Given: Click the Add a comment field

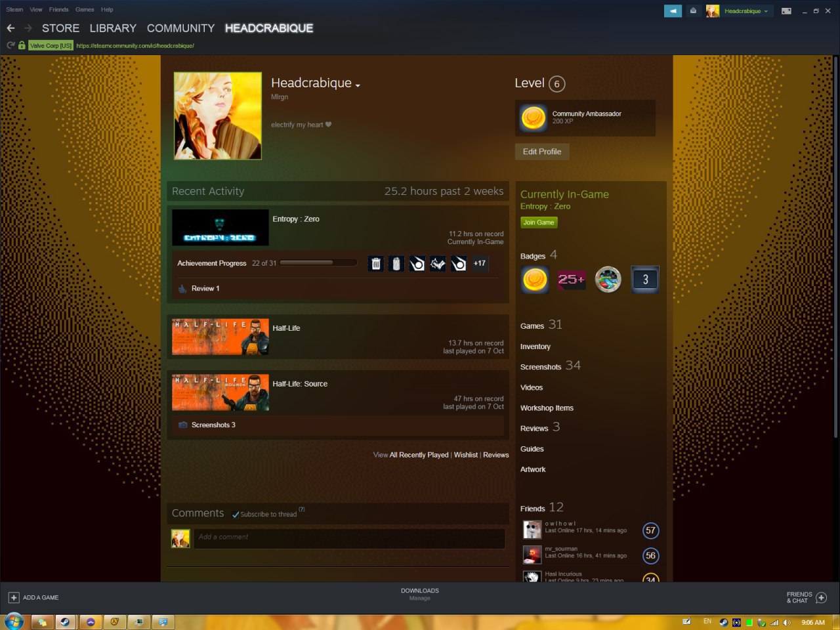Looking at the screenshot, I should pyautogui.click(x=349, y=538).
